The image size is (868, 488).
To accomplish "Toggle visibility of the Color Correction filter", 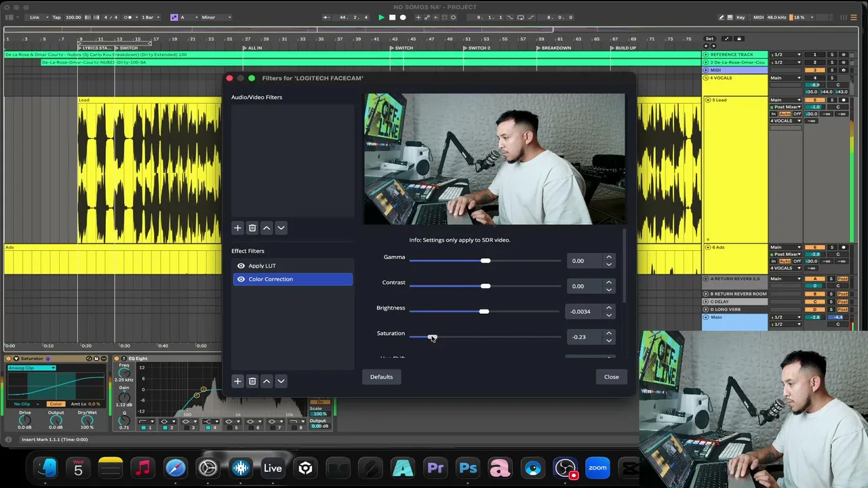I will (x=241, y=279).
